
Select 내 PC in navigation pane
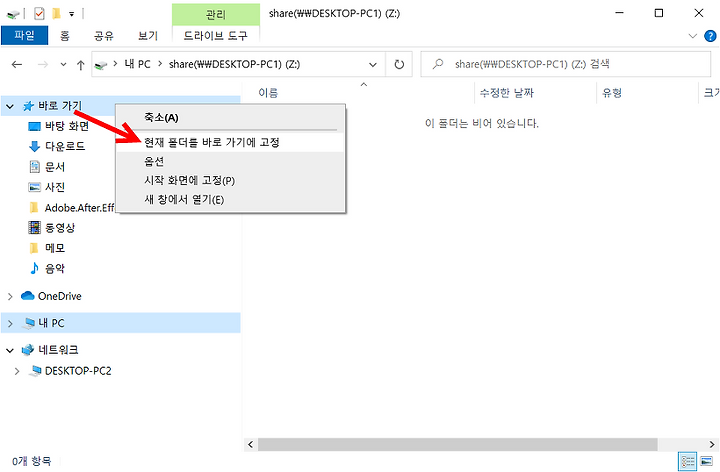coord(51,323)
